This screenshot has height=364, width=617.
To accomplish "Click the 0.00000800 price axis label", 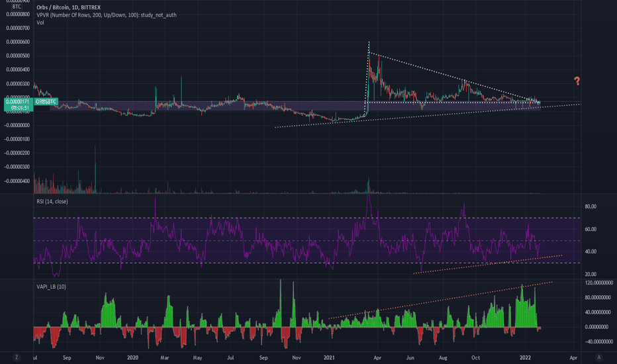I will point(18,14).
